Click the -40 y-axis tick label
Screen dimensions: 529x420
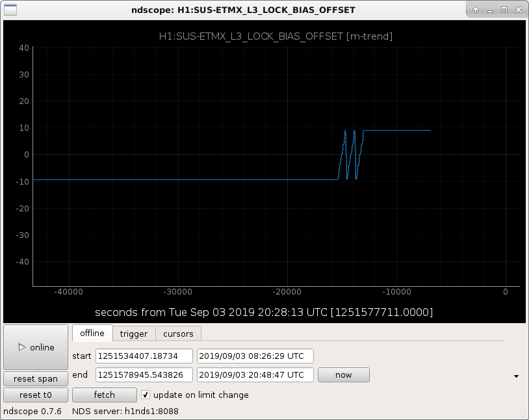(x=22, y=261)
